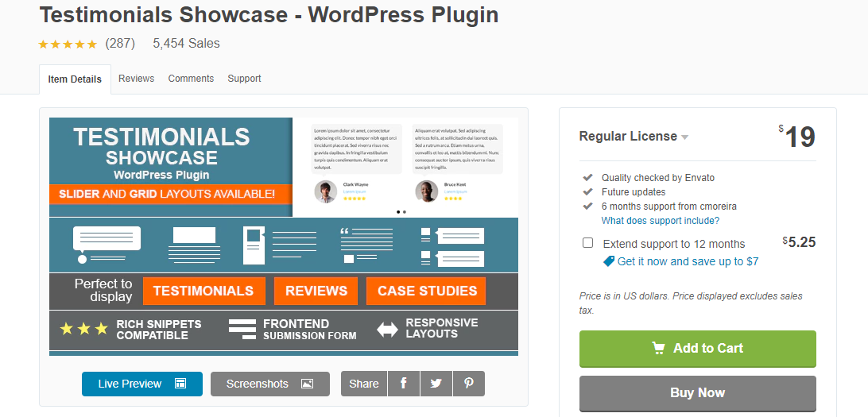This screenshot has height=417, width=868.
Task: Click the star rating icons
Action: (68, 44)
